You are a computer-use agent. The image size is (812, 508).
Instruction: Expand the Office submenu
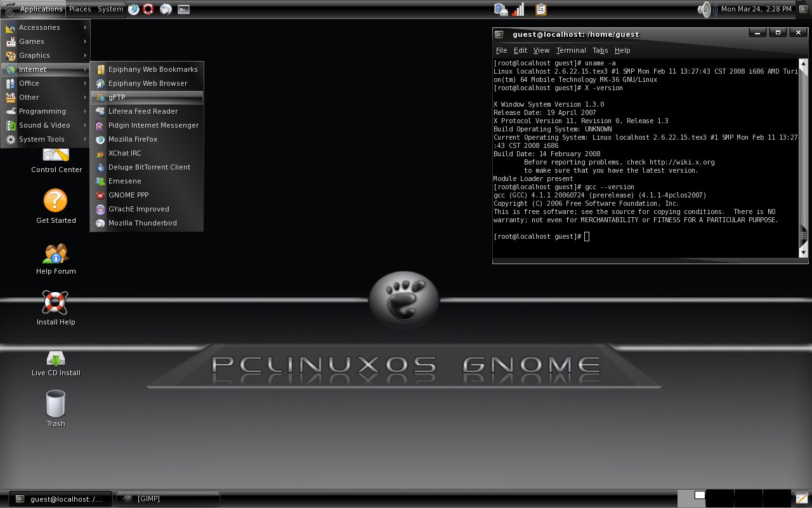coord(46,83)
